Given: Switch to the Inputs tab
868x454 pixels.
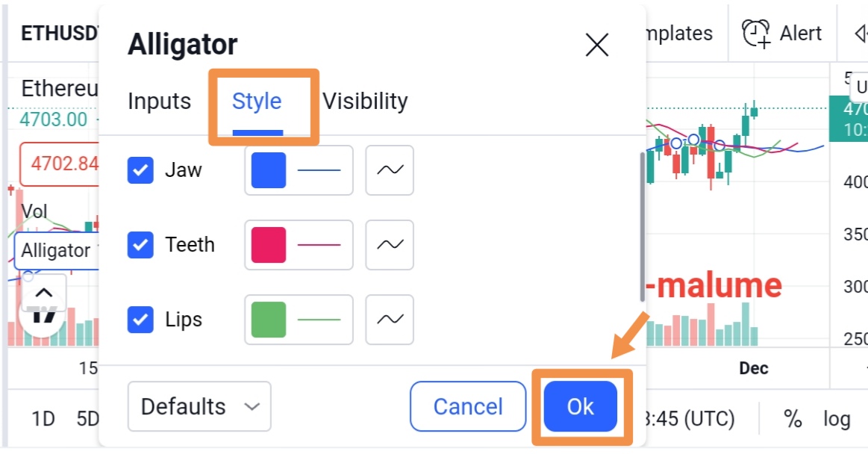Looking at the screenshot, I should (160, 102).
